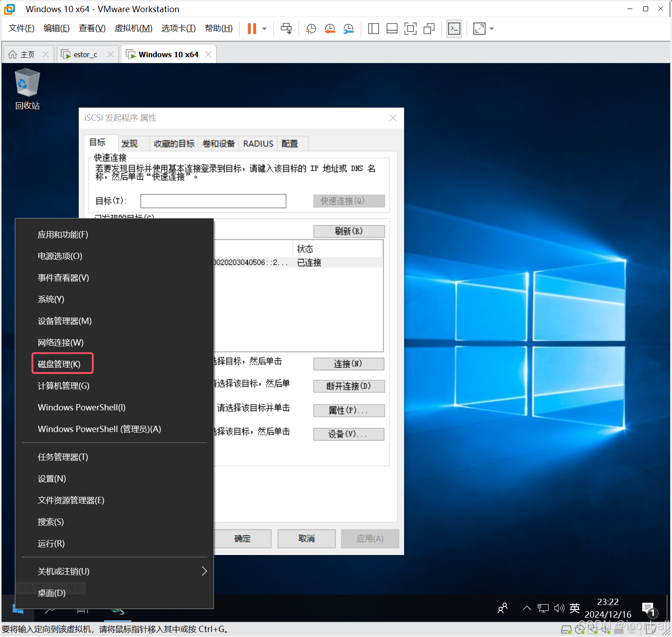Select 设置(N) from the context menu
Viewport: 672px width, 637px height.
(114, 479)
